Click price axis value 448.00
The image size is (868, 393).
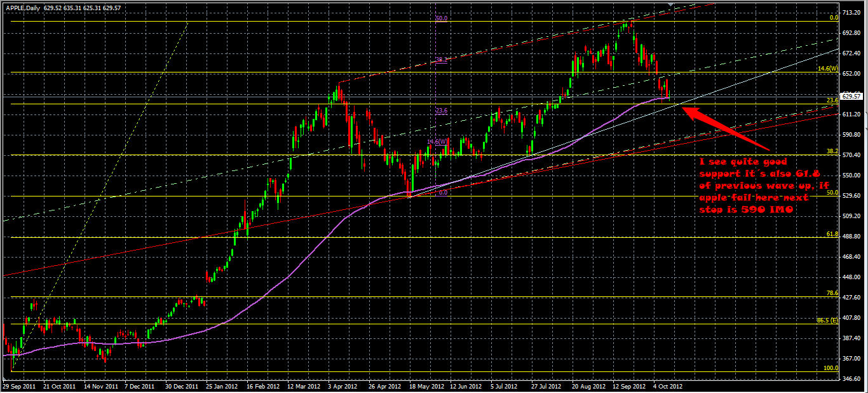pyautogui.click(x=851, y=277)
